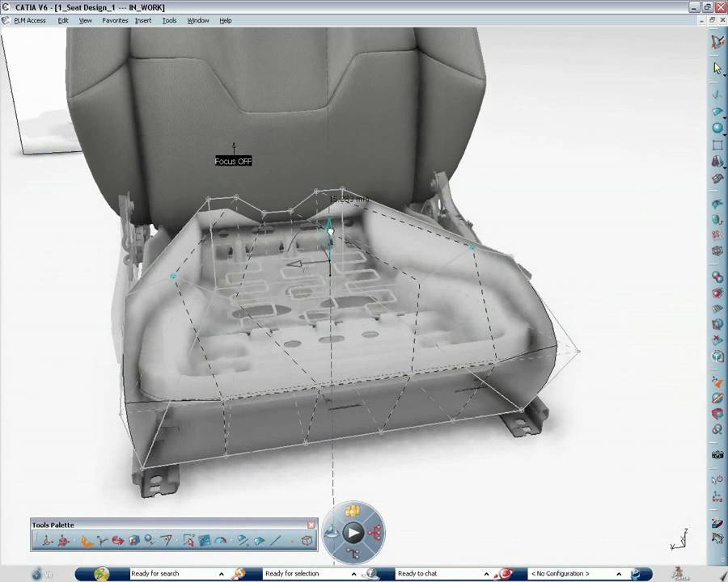
Task: Open the Tools menu
Action: (169, 20)
